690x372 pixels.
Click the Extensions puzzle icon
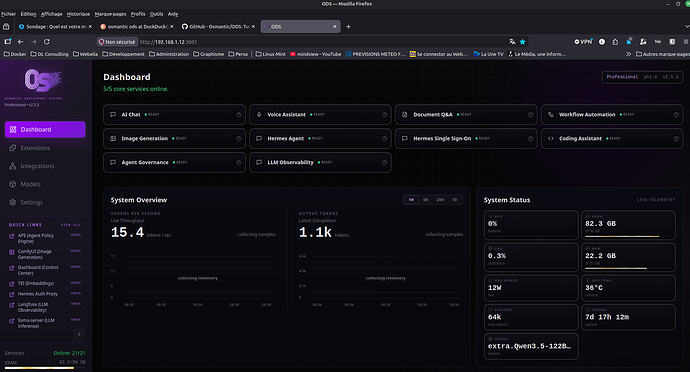[13, 148]
